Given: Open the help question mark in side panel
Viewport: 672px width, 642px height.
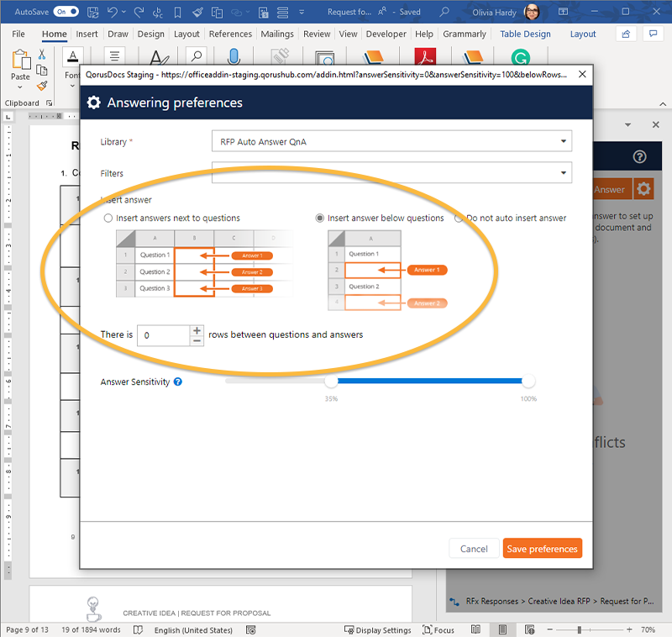Looking at the screenshot, I should [x=640, y=157].
